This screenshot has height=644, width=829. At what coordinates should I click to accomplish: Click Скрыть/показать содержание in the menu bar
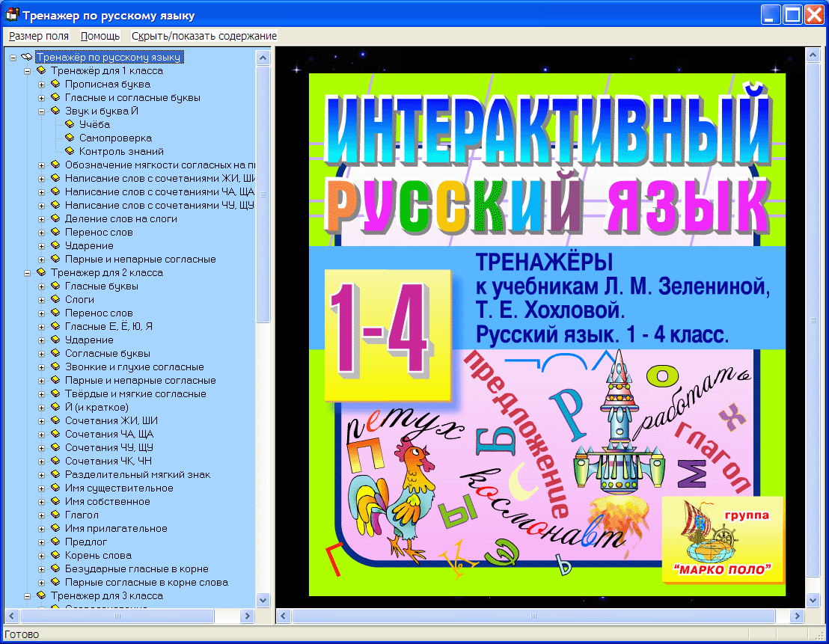(204, 36)
